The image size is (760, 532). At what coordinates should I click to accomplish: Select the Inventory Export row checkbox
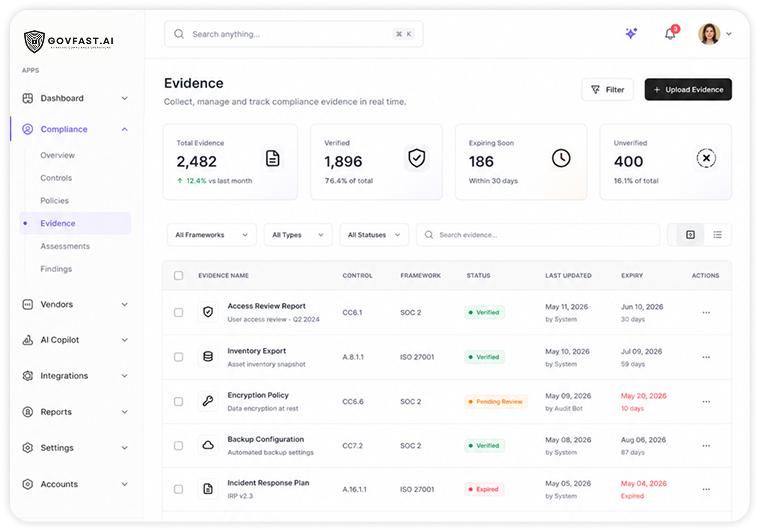tap(178, 357)
